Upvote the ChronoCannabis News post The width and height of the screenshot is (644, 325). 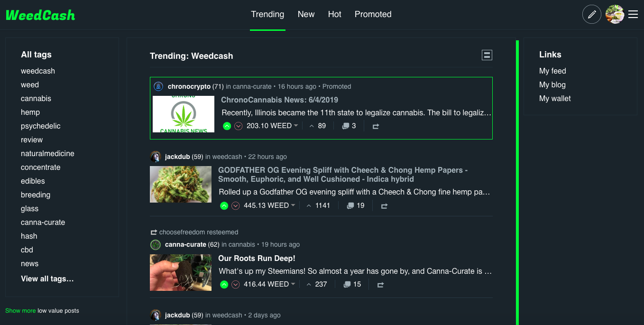tap(227, 126)
